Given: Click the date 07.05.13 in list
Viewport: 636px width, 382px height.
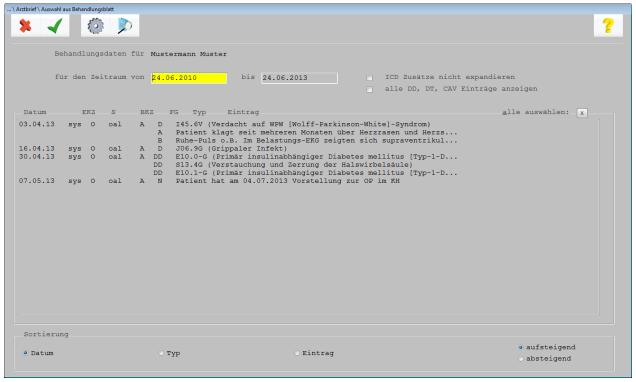Looking at the screenshot, I should coord(37,181).
